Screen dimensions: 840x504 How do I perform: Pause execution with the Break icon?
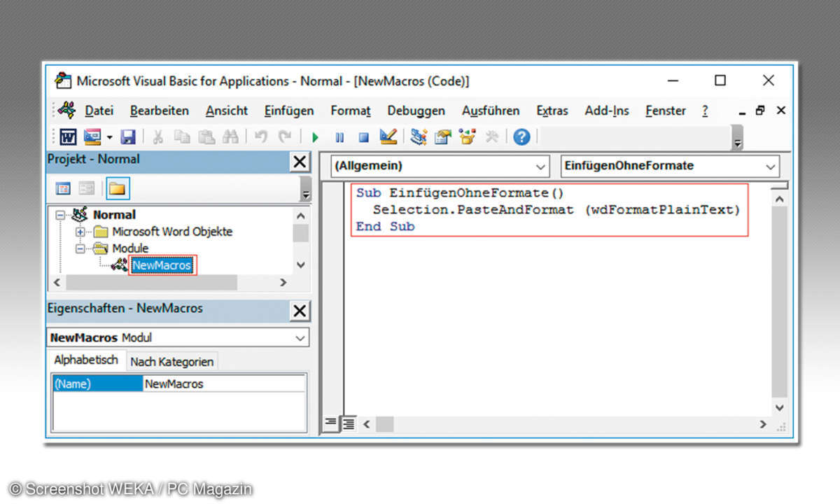click(339, 137)
